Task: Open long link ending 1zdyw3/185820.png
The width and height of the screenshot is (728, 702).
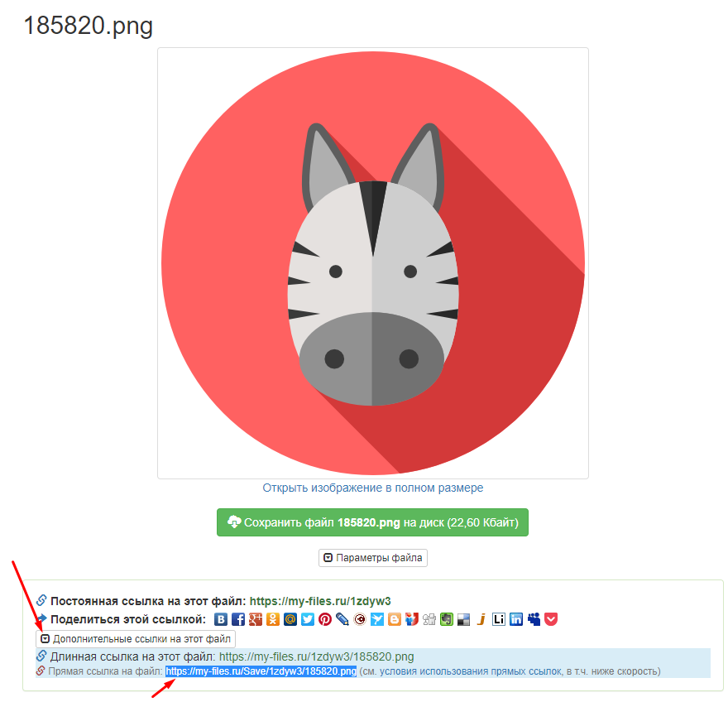Action: coord(317,656)
